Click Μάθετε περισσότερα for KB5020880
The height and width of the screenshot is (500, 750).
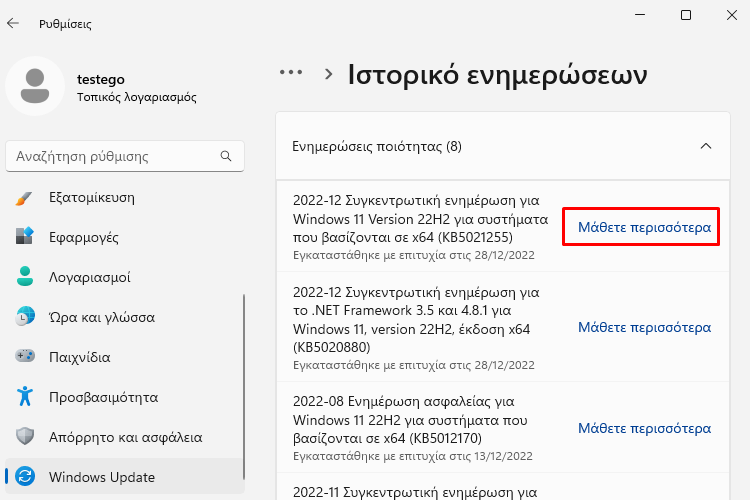tap(644, 327)
